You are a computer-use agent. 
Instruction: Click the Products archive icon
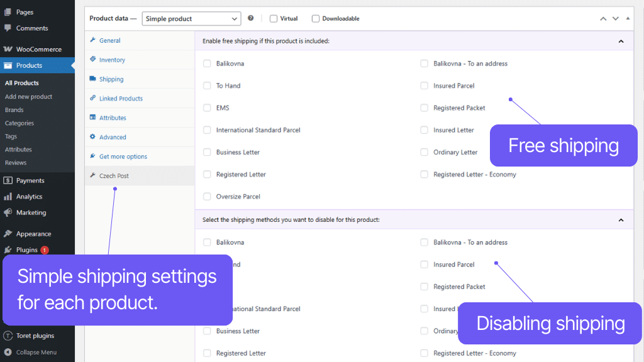point(8,65)
